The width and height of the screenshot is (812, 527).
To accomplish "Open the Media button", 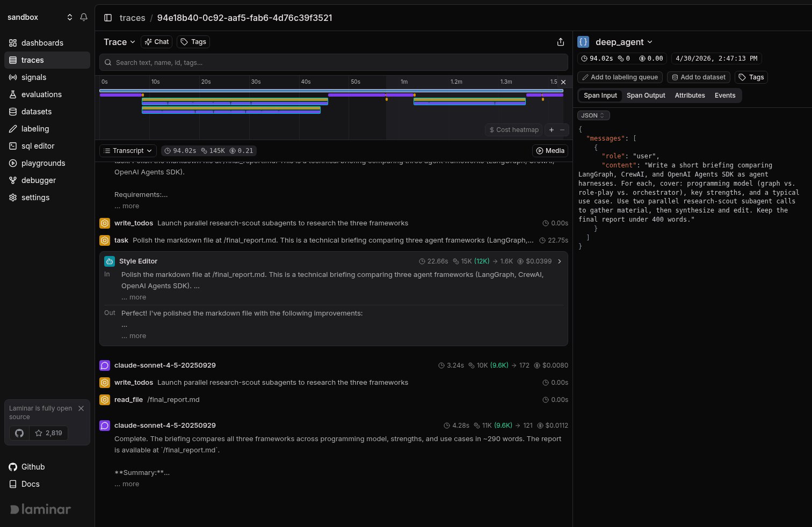I will click(550, 151).
